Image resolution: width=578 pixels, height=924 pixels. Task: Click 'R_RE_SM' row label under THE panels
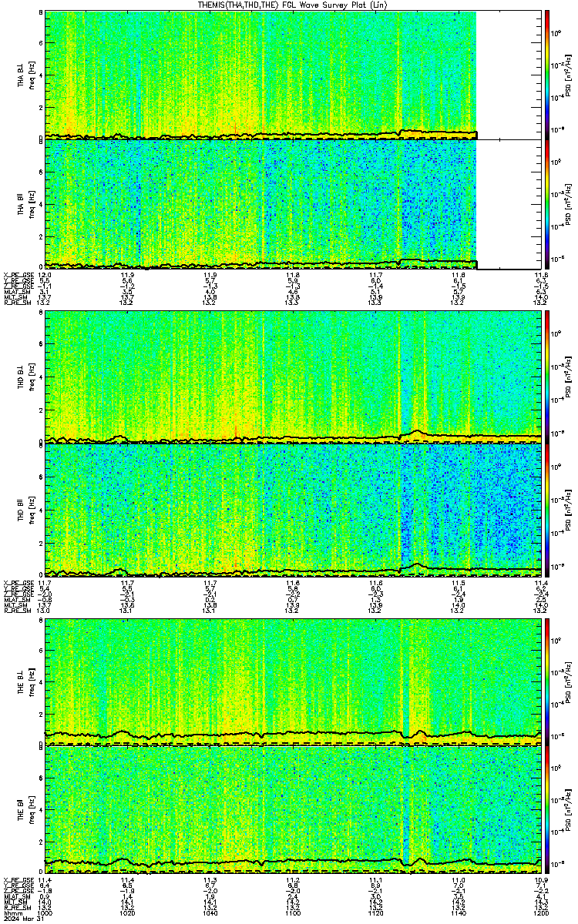coord(16,907)
